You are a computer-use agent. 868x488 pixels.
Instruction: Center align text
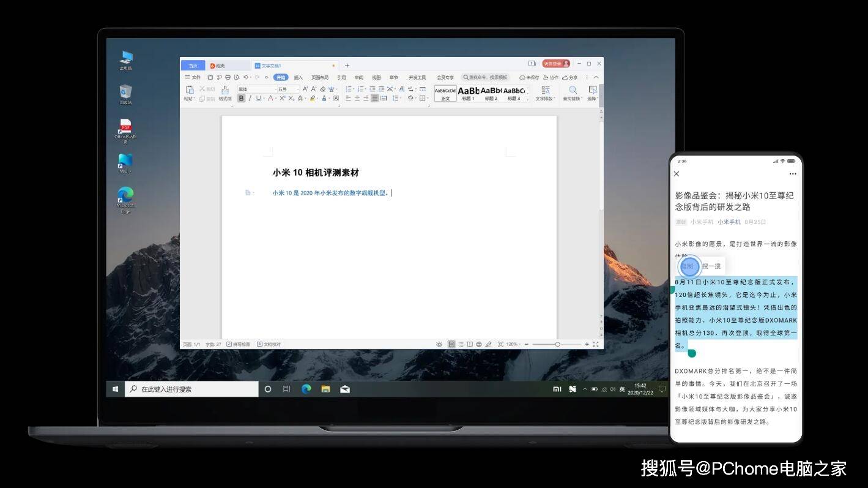pos(357,98)
